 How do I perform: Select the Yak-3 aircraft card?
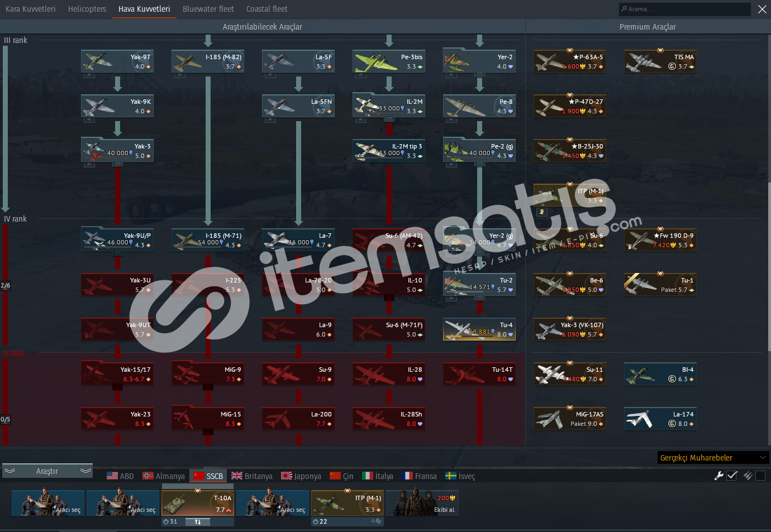117,151
